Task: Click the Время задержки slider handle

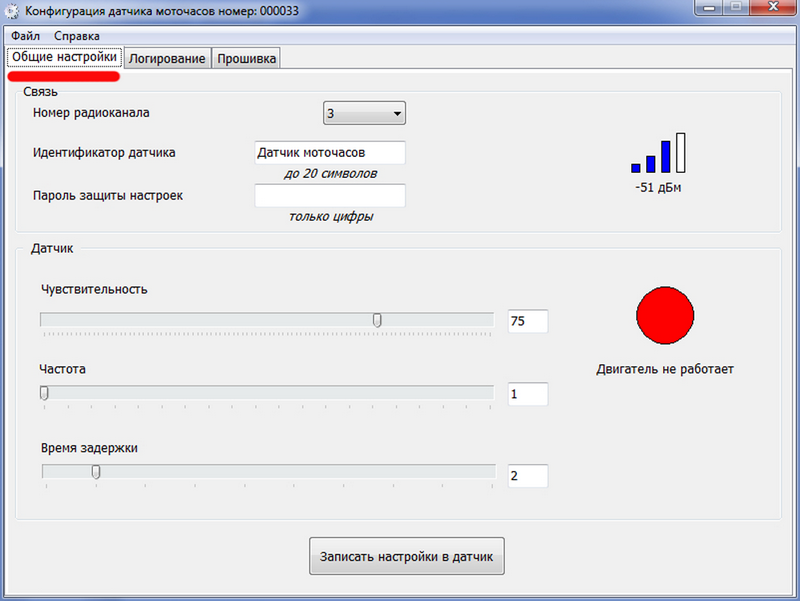Action: click(x=96, y=472)
